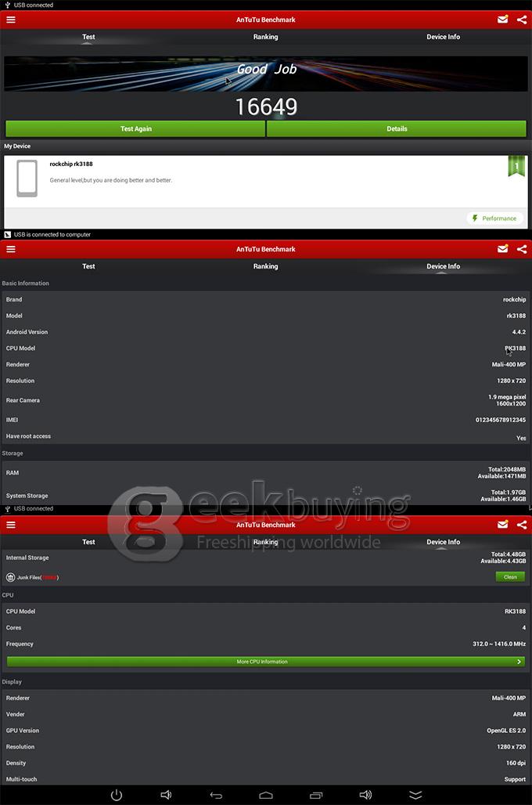This screenshot has height=805, width=532.
Task: Select the Brand row showing rockchip
Action: (x=266, y=299)
